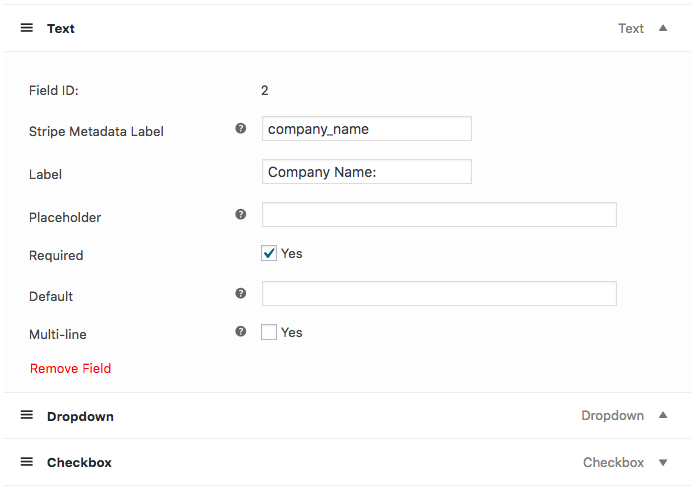Open help icon for Stripe Metadata Label
The height and width of the screenshot is (488, 698).
tap(241, 129)
